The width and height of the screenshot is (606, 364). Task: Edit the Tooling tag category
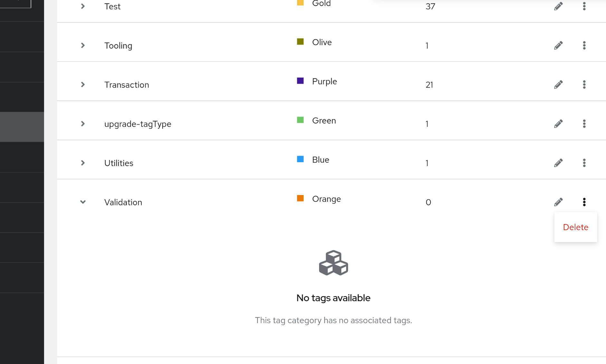tap(558, 45)
